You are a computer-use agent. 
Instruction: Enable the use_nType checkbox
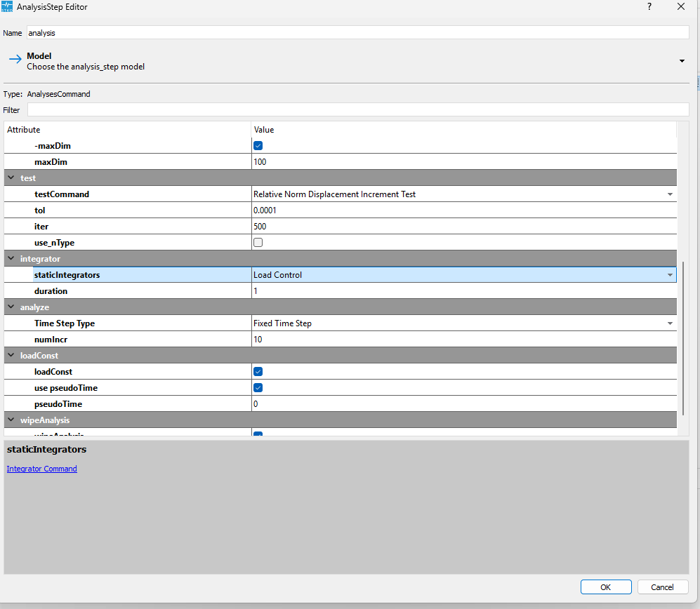258,242
